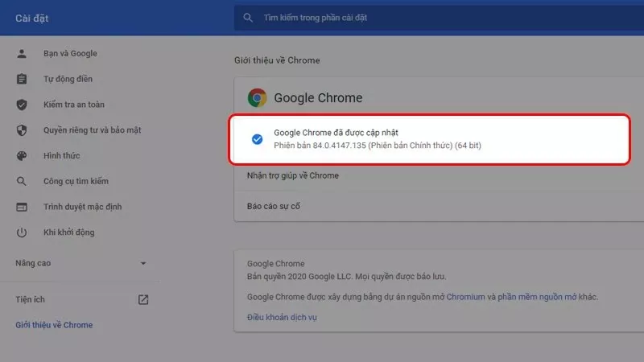The width and height of the screenshot is (644, 362).
Task: Open Tự động điền settings
Action: click(x=68, y=79)
